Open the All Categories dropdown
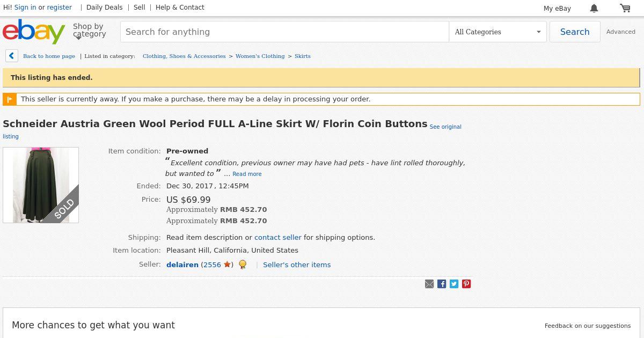Screen dimensions: 644x338 pos(497,32)
